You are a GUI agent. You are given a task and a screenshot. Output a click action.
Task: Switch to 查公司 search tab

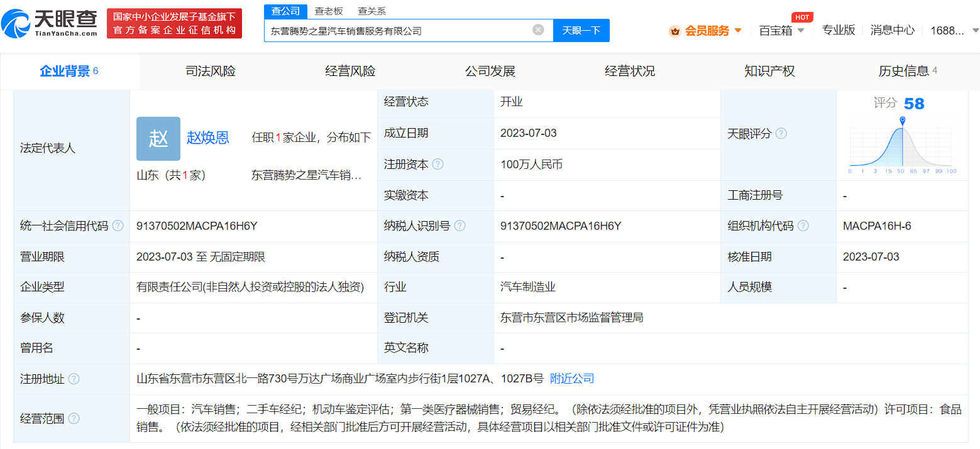pyautogui.click(x=285, y=11)
